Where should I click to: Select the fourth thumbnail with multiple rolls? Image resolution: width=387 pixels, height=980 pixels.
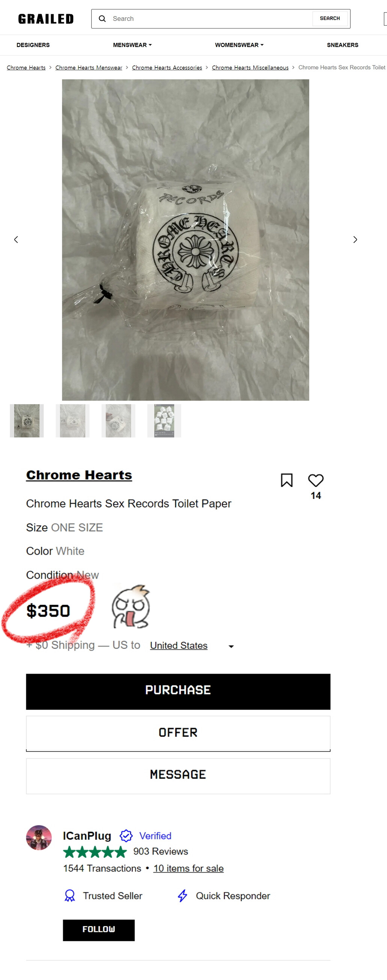(164, 420)
